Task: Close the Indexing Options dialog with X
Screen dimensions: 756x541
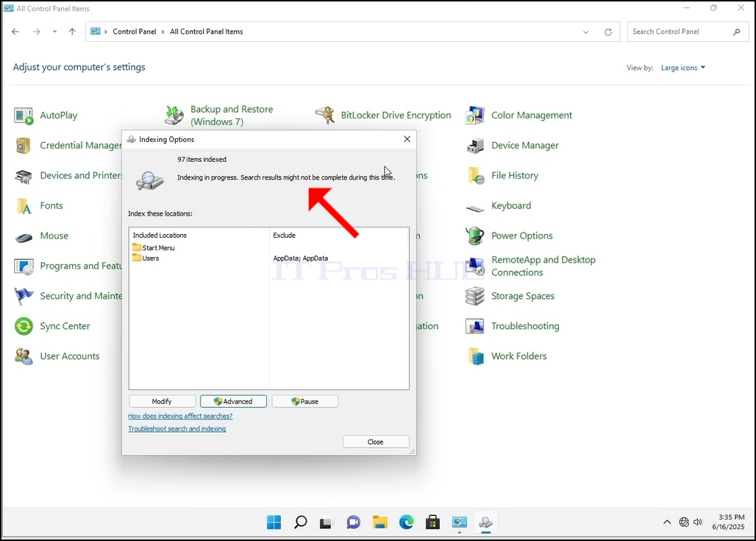Action: tap(407, 139)
